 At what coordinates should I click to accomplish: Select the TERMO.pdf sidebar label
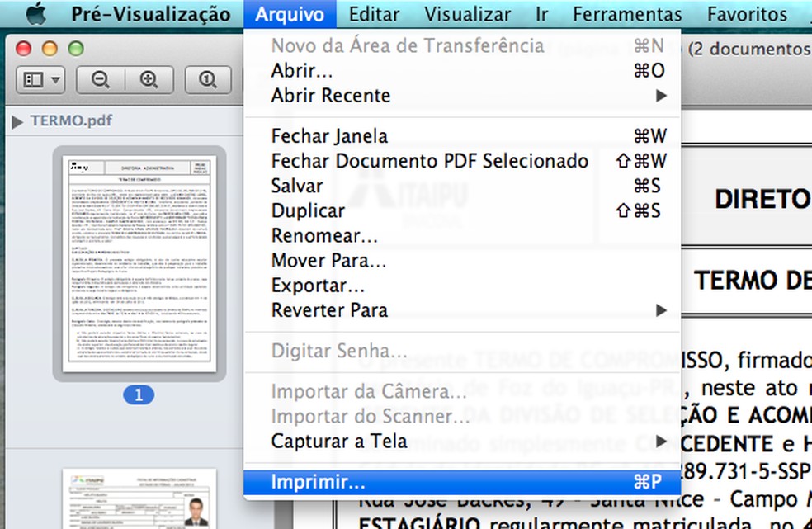72,120
